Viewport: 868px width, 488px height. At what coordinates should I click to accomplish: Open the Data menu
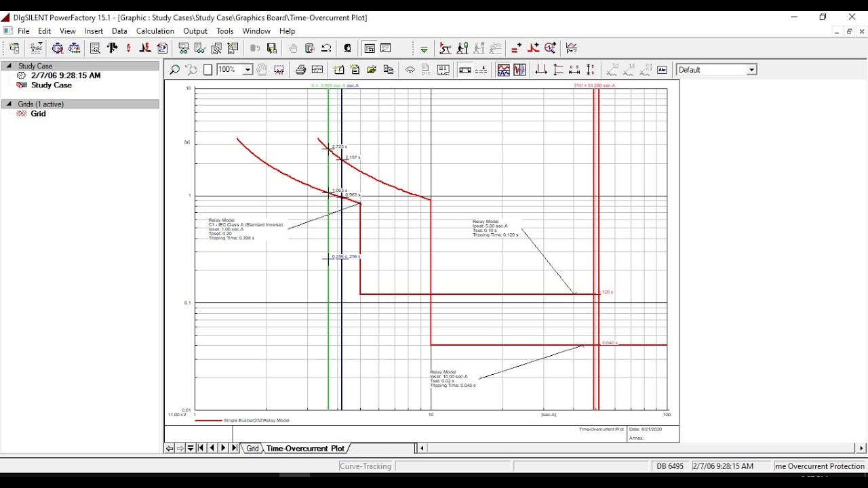click(119, 31)
